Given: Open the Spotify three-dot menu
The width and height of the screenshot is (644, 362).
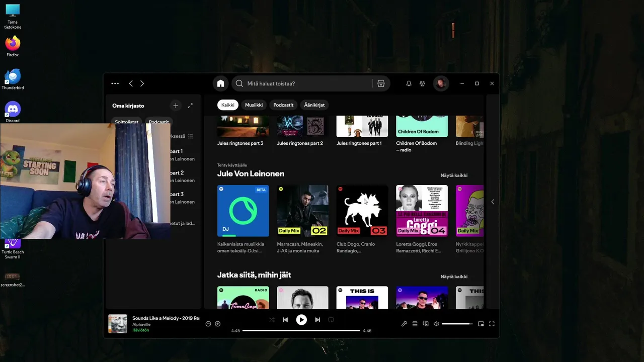Looking at the screenshot, I should coord(115,83).
